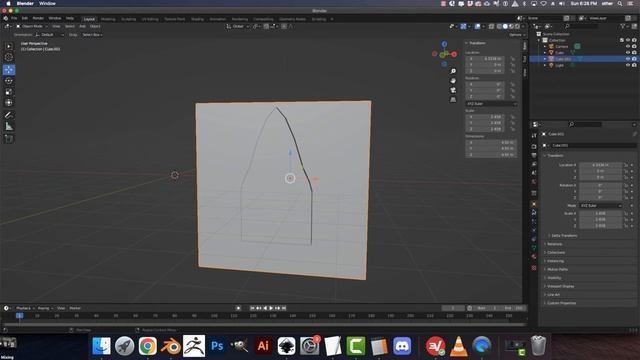Open the Playback popover in the timeline

pos(25,308)
